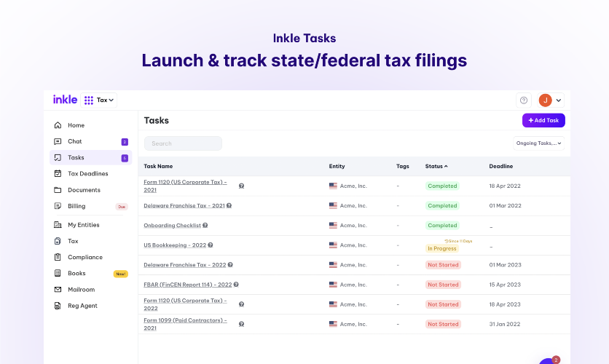Click chat icon beside Form 1120 - 2021
The image size is (609, 364).
(x=241, y=186)
